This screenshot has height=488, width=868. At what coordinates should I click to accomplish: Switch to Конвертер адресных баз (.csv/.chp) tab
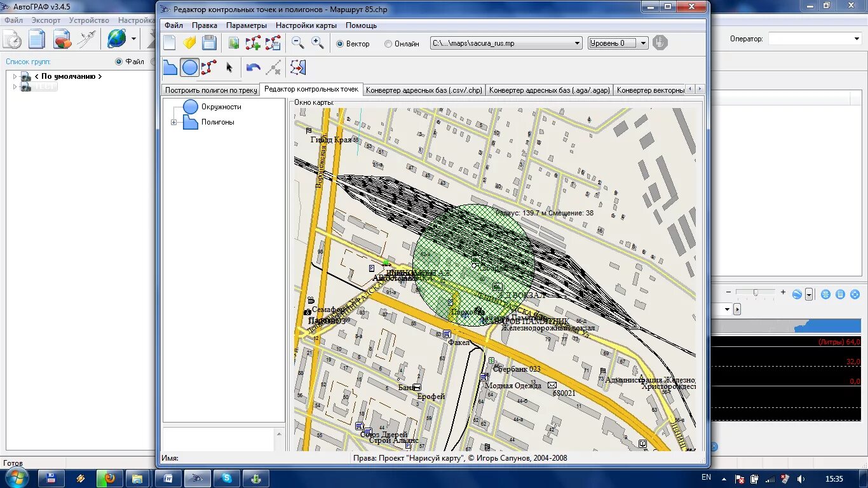coord(424,90)
